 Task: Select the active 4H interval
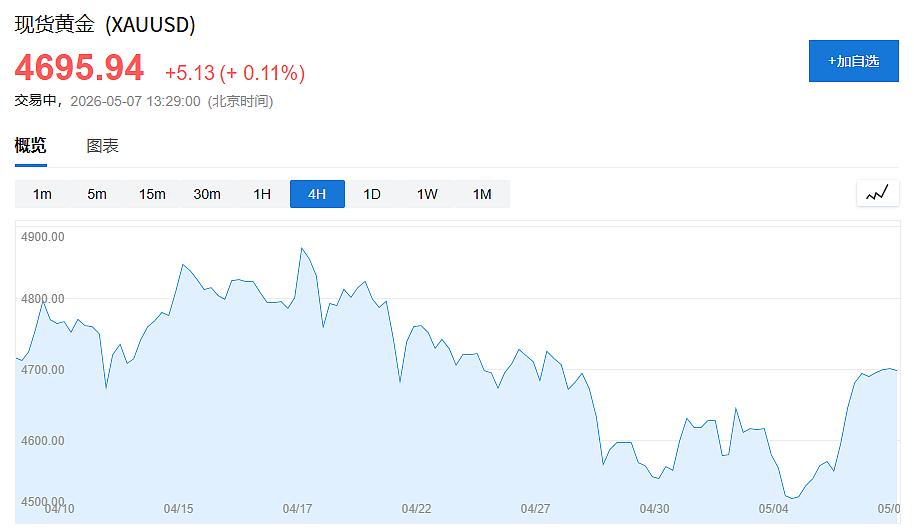click(317, 194)
